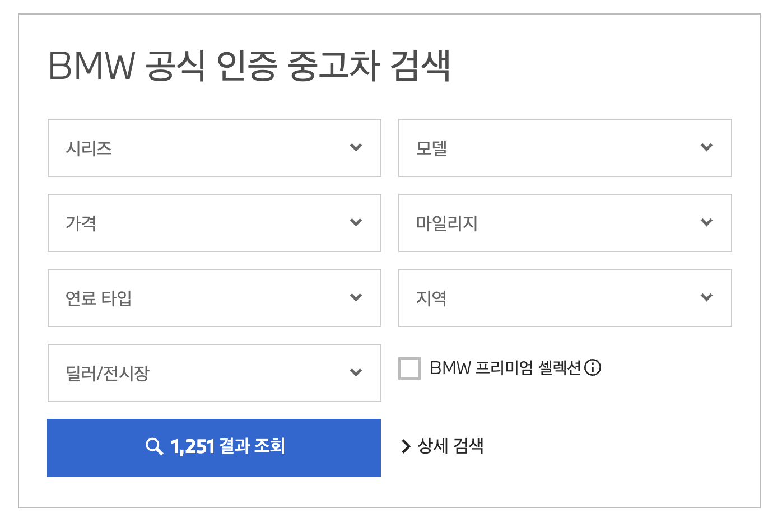This screenshot has height=532, width=782.
Task: Click the down arrow in the 지역 field
Action: tap(707, 298)
